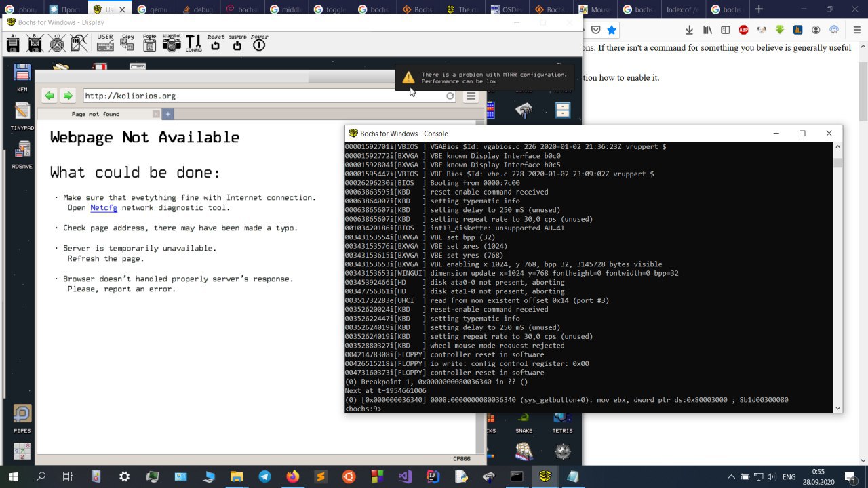868x488 pixels.
Task: Click the scroll-up arrow in Bochs Console
Action: point(837,147)
